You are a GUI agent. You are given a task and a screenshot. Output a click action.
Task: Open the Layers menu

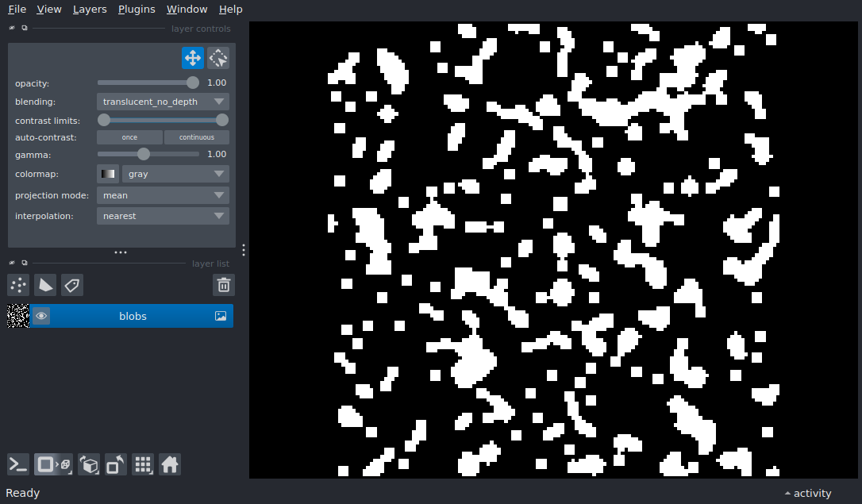coord(90,10)
